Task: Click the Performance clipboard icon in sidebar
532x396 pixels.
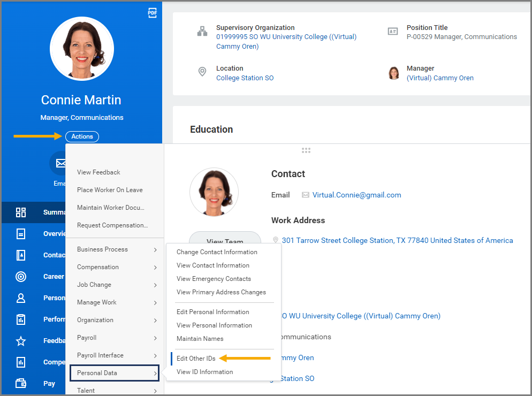Action: click(21, 319)
